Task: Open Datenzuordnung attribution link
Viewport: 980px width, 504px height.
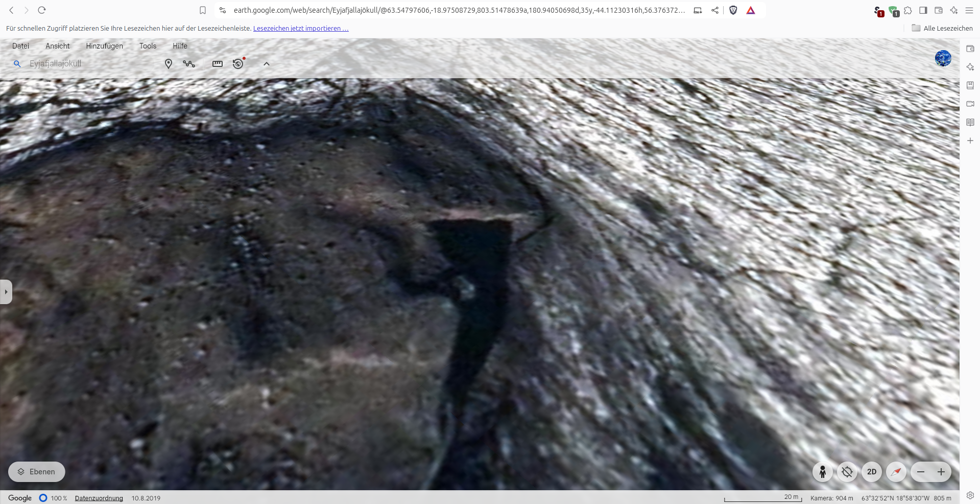Action: click(99, 498)
